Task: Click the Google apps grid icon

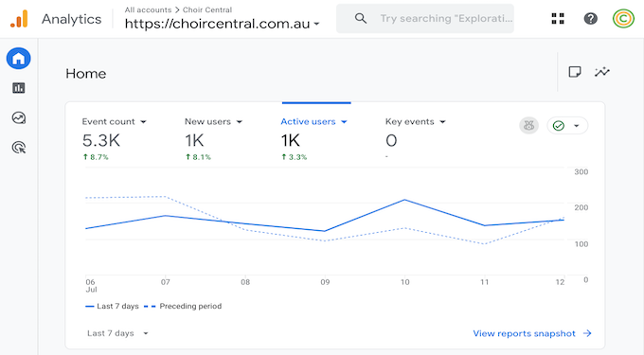Action: [x=558, y=19]
